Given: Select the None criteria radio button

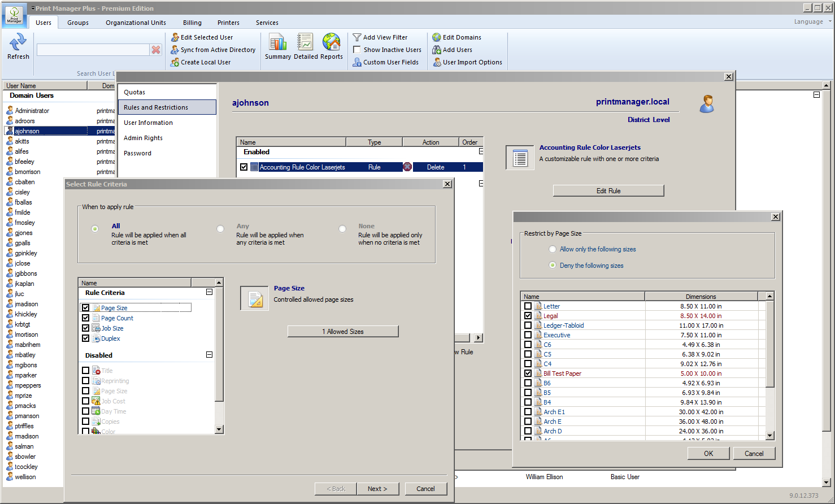Looking at the screenshot, I should click(x=342, y=229).
